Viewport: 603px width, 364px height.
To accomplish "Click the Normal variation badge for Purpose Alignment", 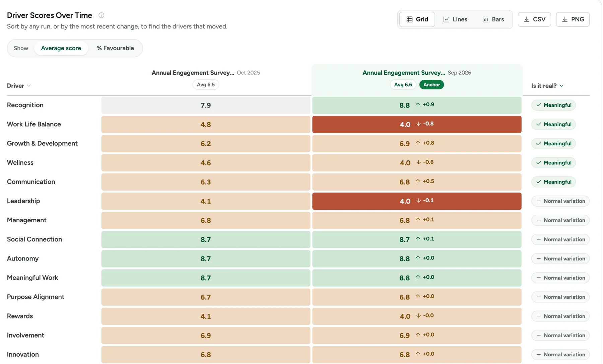I will pyautogui.click(x=560, y=297).
